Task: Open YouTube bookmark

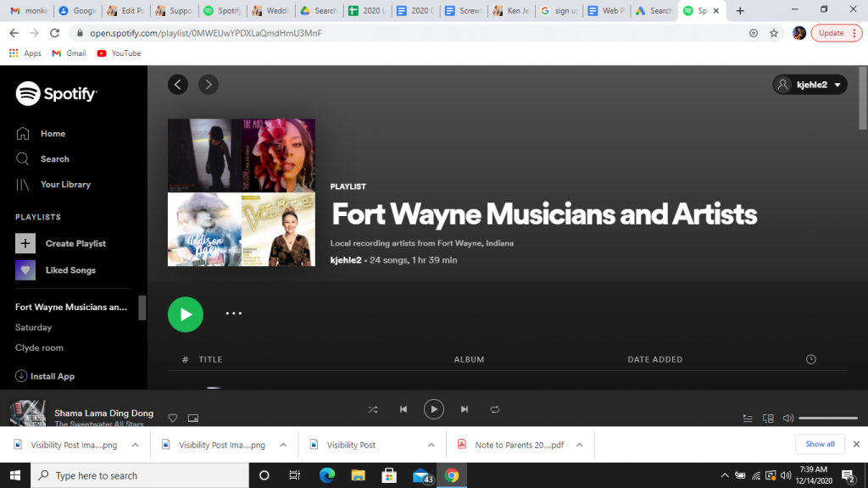Action: click(119, 53)
